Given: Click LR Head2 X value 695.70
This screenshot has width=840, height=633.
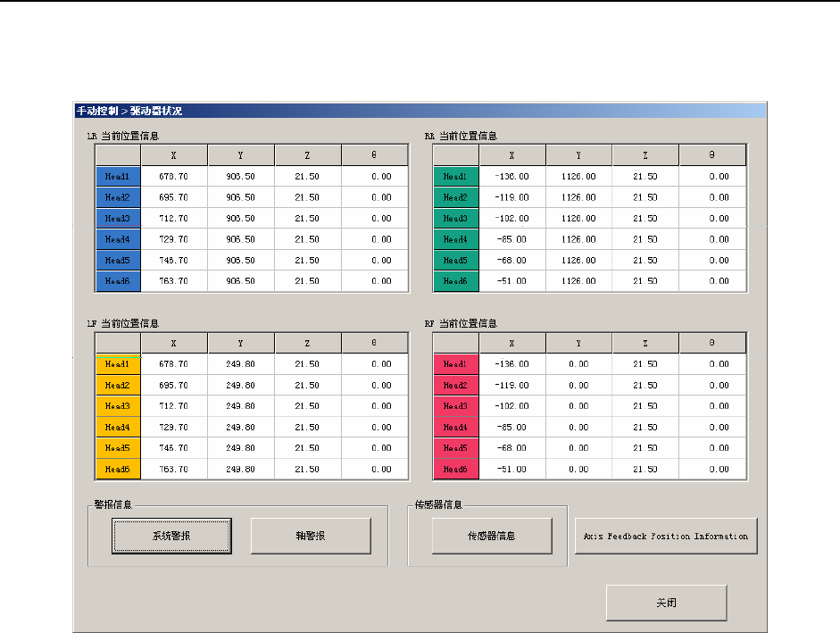Looking at the screenshot, I should point(174,197).
